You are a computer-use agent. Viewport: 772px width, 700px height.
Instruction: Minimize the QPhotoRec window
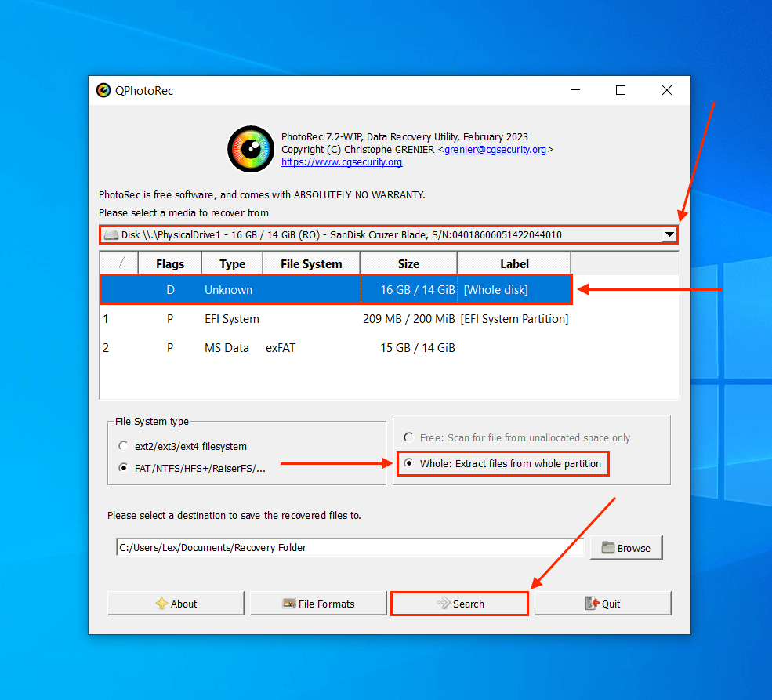click(575, 90)
